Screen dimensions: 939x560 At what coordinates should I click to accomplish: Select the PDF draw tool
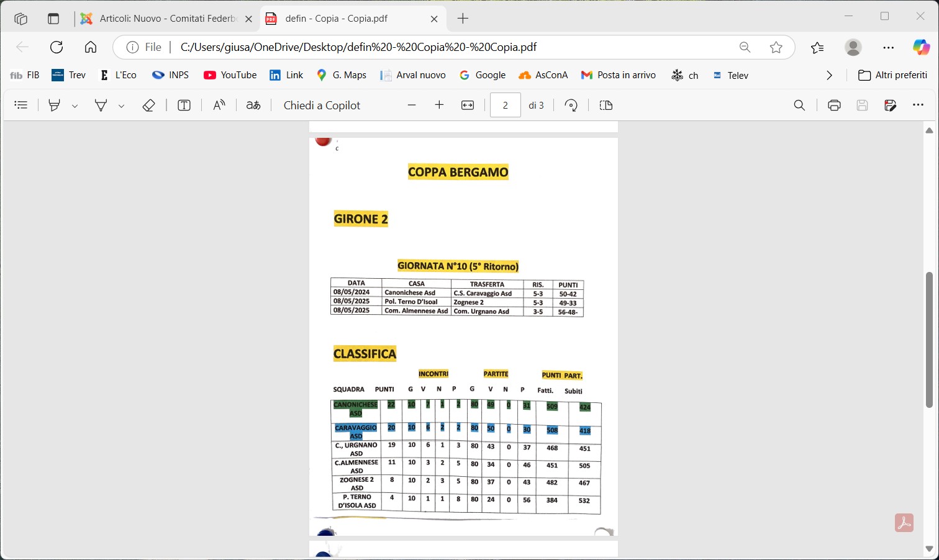101,106
